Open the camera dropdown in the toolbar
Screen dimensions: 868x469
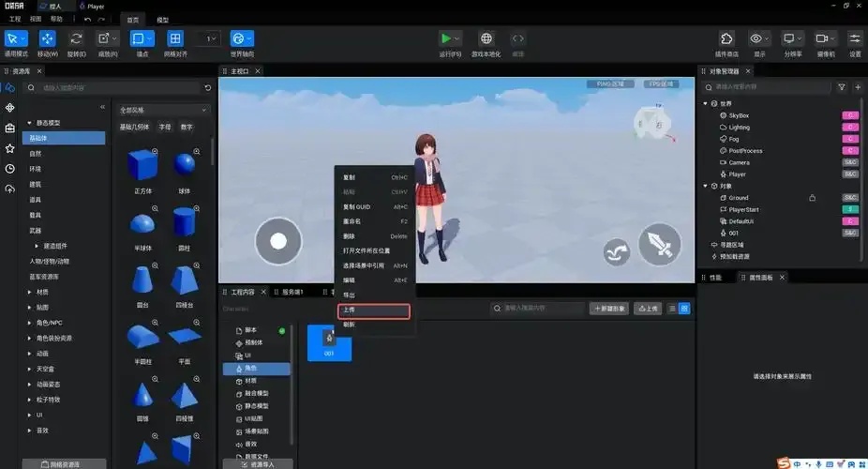tap(825, 38)
